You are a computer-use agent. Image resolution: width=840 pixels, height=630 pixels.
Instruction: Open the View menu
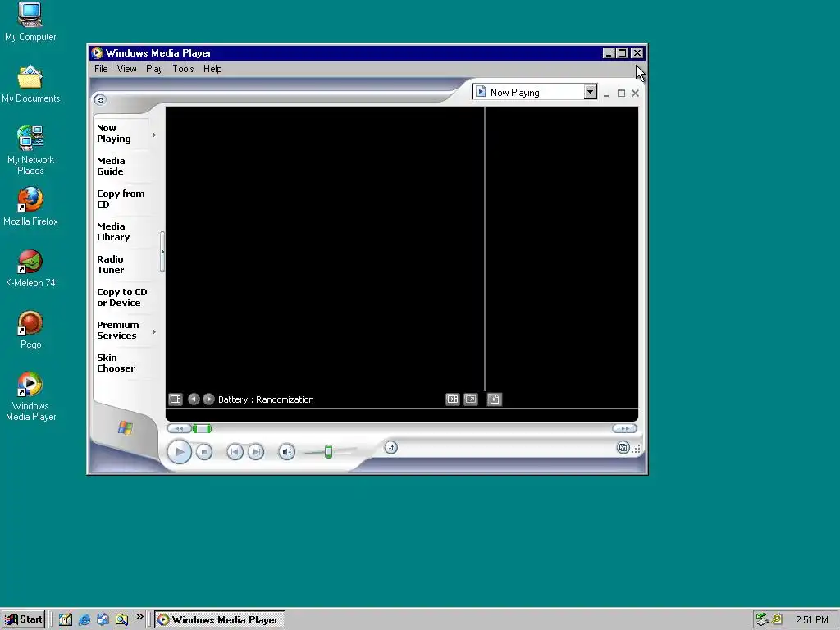127,69
